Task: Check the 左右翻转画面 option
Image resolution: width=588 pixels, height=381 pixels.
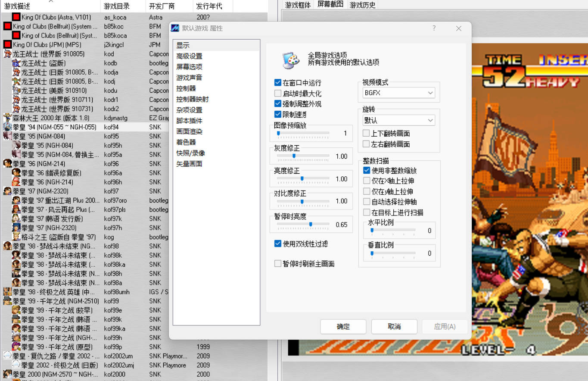Action: 366,144
